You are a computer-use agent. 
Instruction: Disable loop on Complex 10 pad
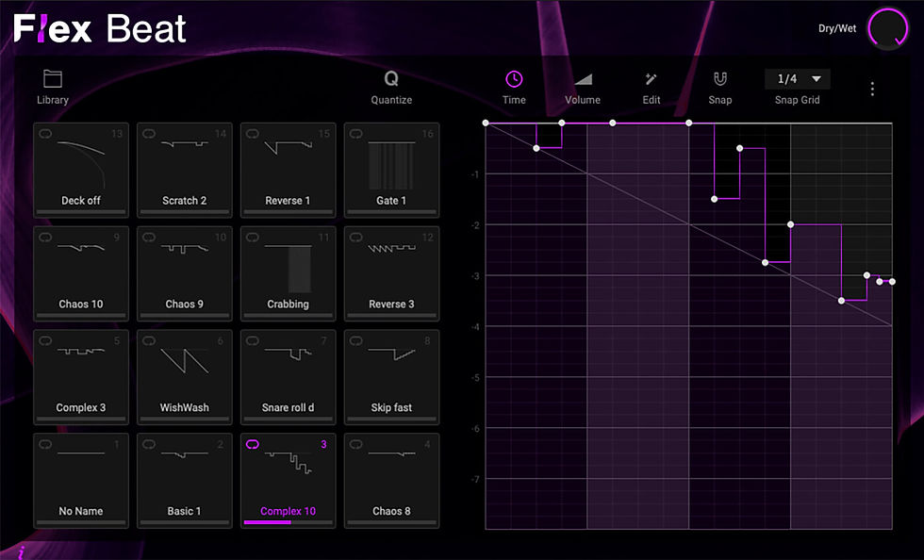[x=253, y=444]
